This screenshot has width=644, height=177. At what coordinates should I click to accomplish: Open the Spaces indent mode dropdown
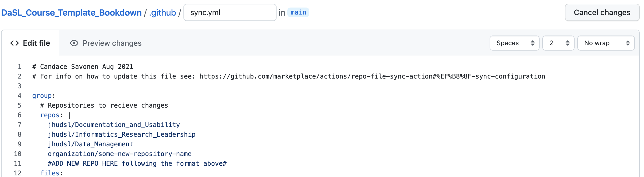point(514,43)
